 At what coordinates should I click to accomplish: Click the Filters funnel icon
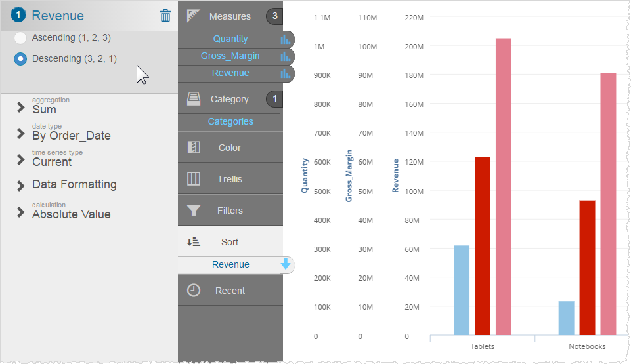click(x=194, y=211)
